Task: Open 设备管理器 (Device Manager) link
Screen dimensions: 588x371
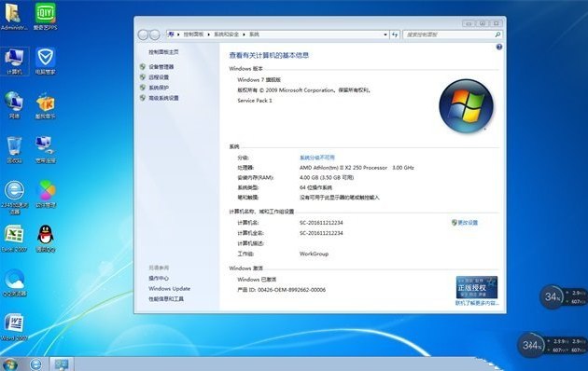Action: [161, 66]
